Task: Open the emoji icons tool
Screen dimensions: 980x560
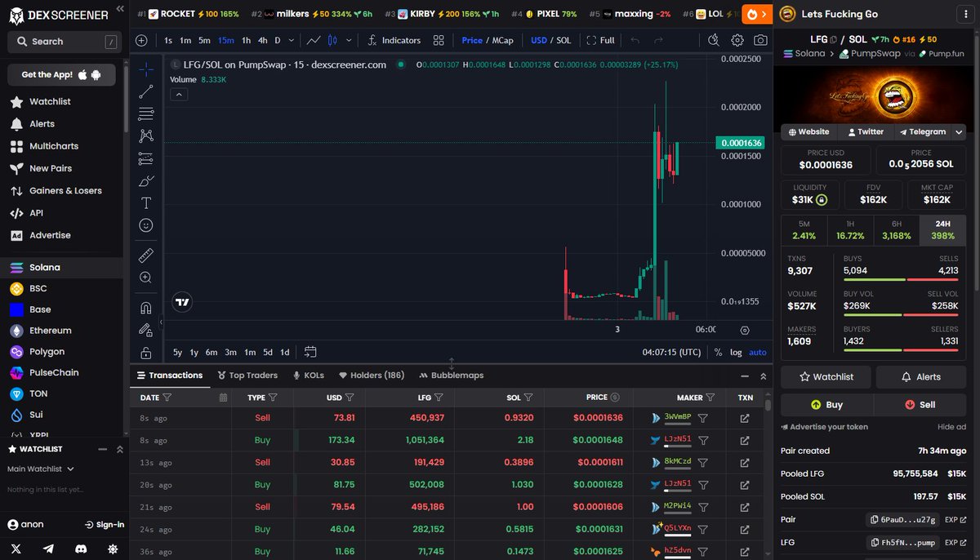Action: pyautogui.click(x=146, y=224)
